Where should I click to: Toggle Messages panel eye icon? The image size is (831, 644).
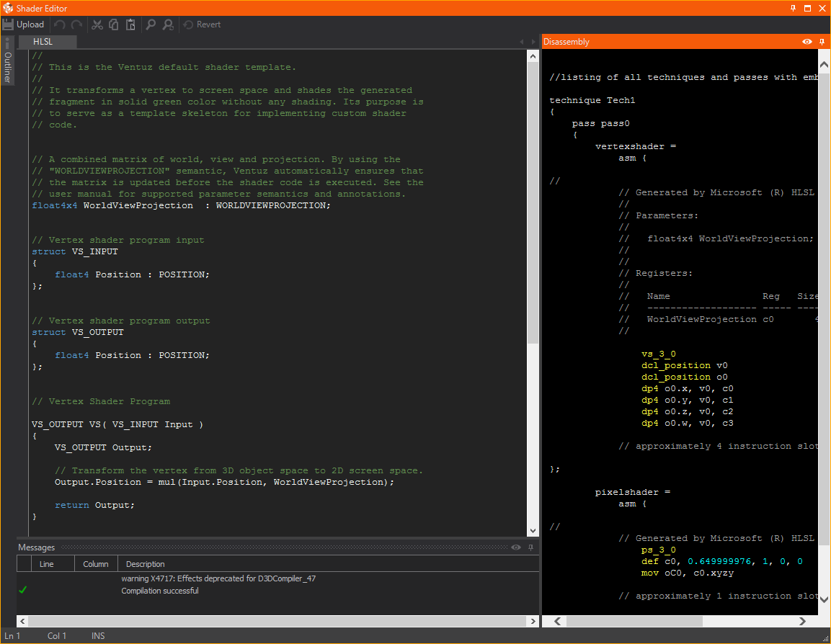[516, 547]
